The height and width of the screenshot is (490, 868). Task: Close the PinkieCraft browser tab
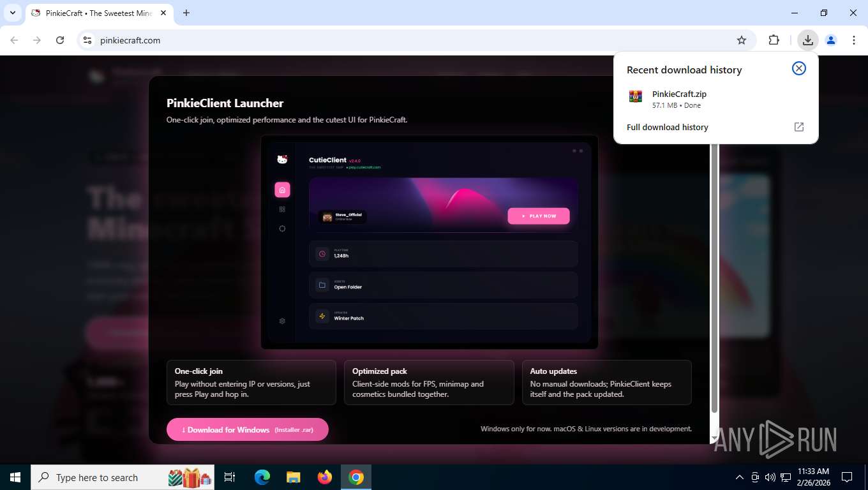pyautogui.click(x=163, y=13)
